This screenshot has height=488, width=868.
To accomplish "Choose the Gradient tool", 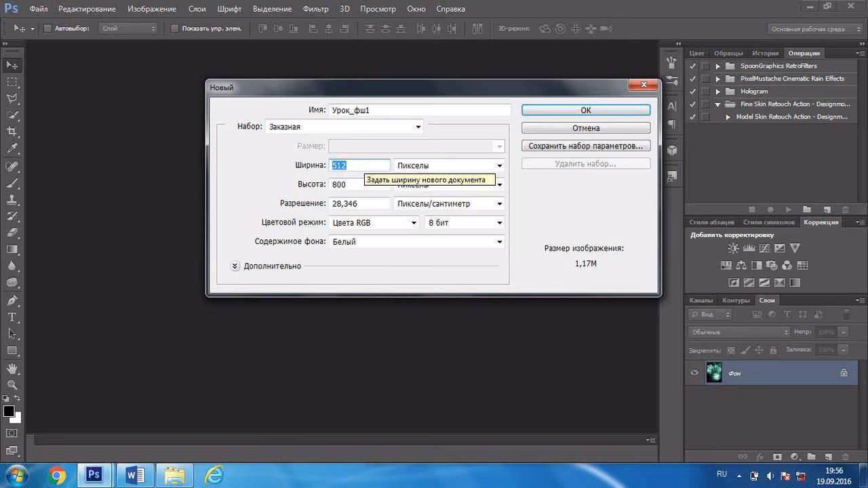I will click(12, 250).
